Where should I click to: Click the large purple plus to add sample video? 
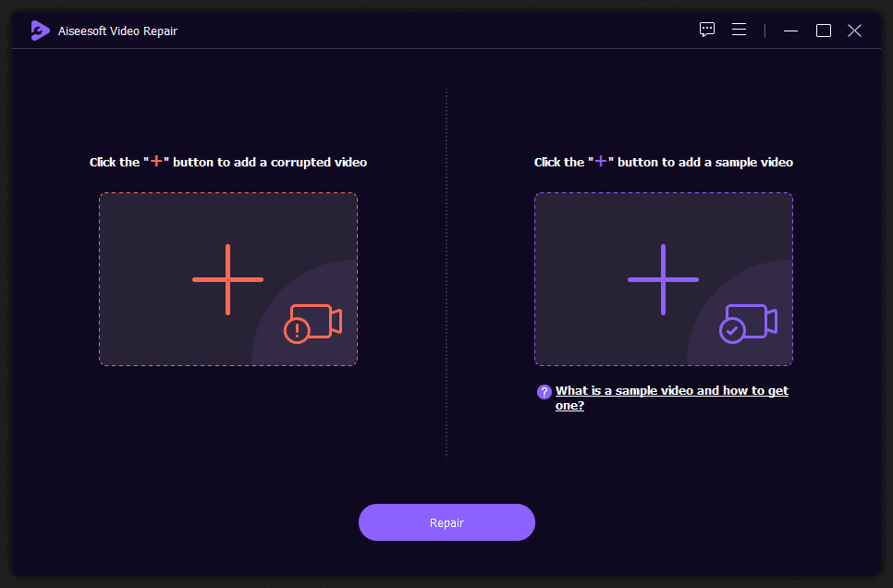(x=663, y=280)
